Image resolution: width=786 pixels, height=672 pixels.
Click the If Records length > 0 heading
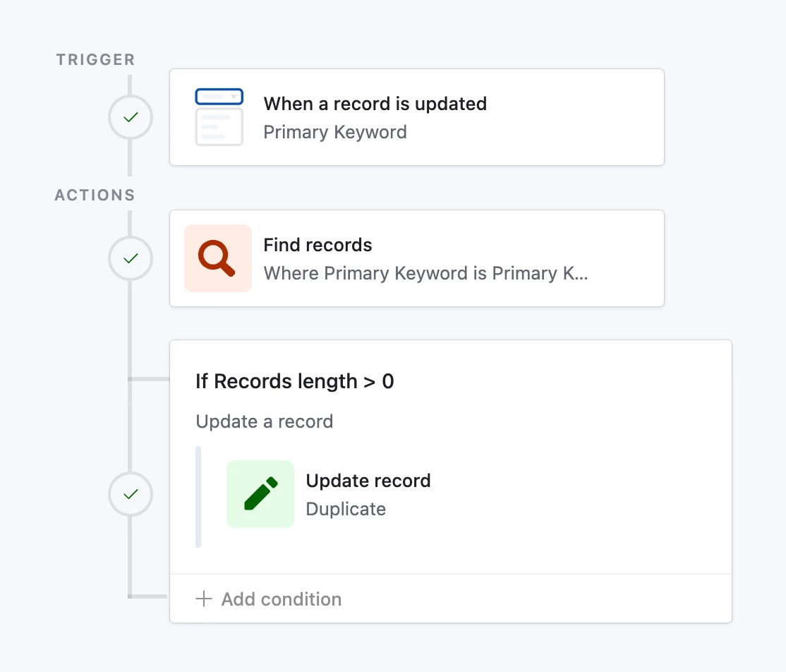pos(295,381)
